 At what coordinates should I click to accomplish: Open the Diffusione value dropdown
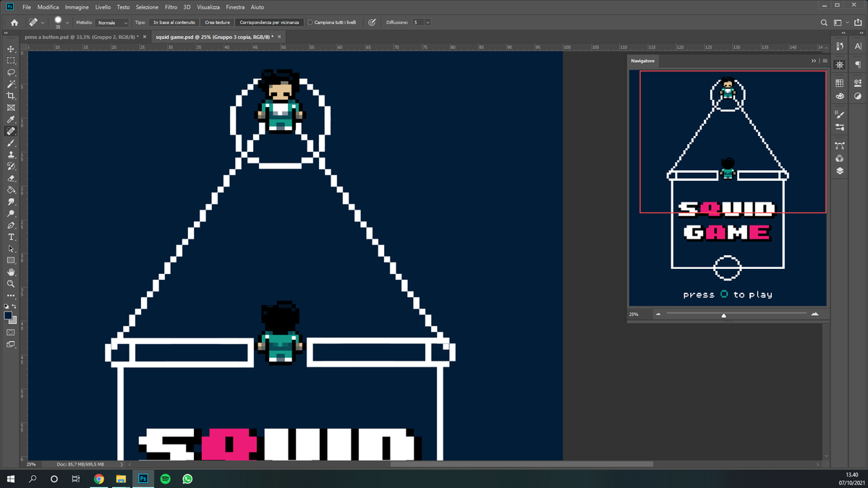tap(427, 22)
